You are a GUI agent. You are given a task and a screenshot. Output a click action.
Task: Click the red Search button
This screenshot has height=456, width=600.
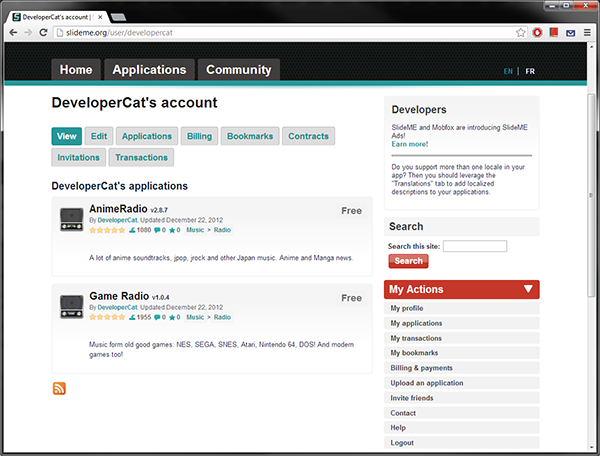tap(408, 261)
